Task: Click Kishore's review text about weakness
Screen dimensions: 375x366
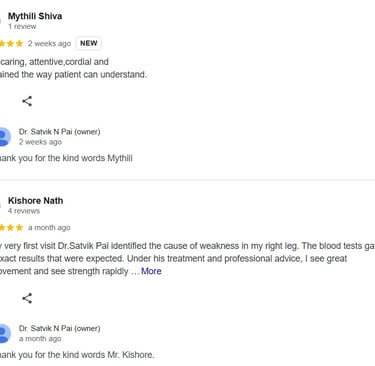Action: (x=187, y=259)
